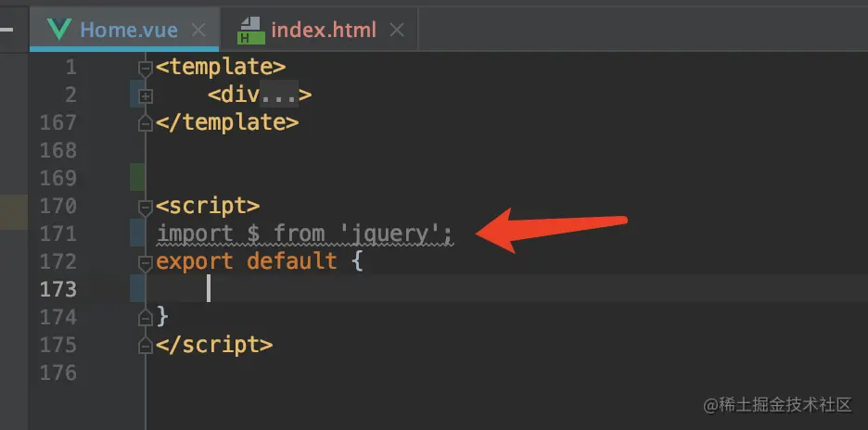
Task: Click the HTML file icon on index.html tab
Action: [x=250, y=30]
